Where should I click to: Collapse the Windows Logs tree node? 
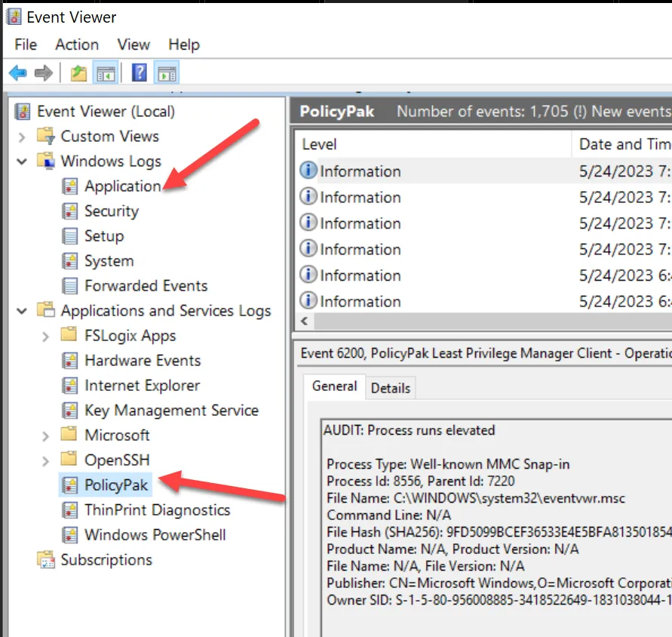tap(22, 162)
